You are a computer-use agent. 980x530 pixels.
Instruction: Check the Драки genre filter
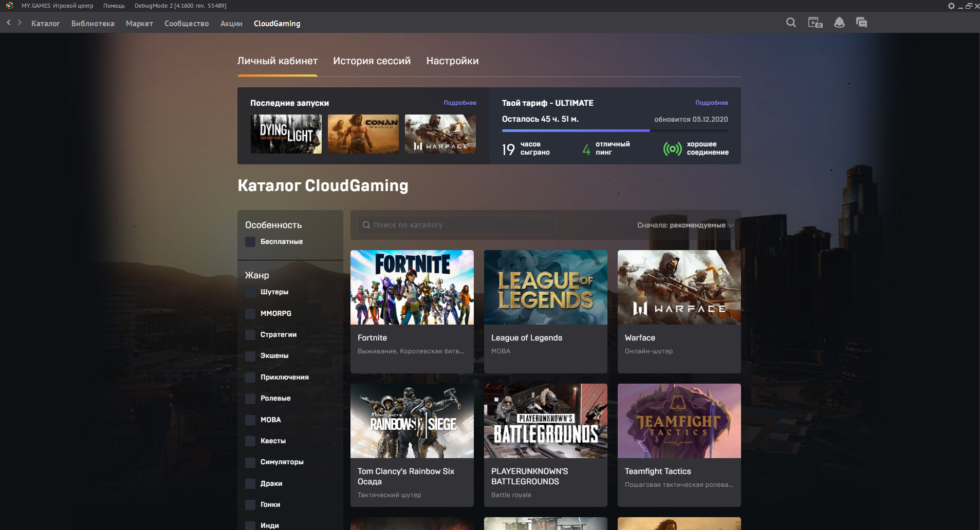click(250, 484)
